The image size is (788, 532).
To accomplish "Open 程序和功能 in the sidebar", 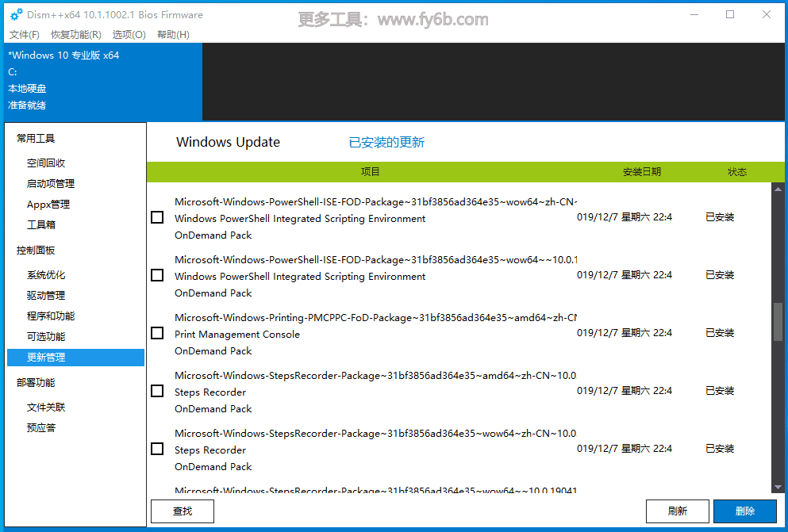I will 50,316.
